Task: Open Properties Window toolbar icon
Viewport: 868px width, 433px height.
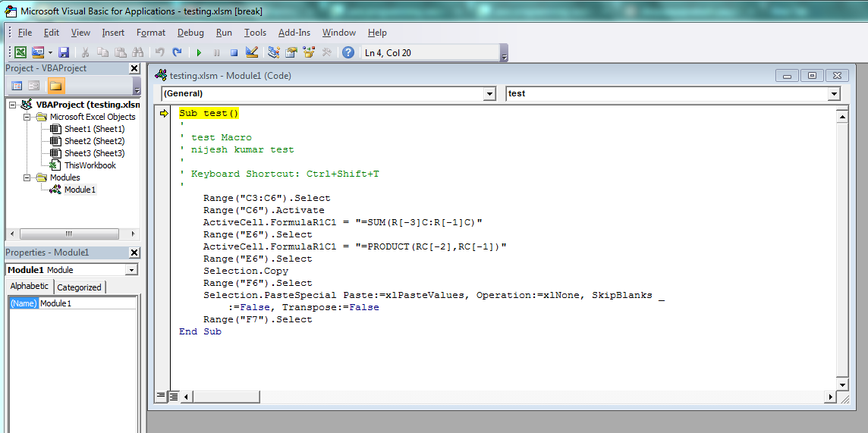Action: pos(291,52)
